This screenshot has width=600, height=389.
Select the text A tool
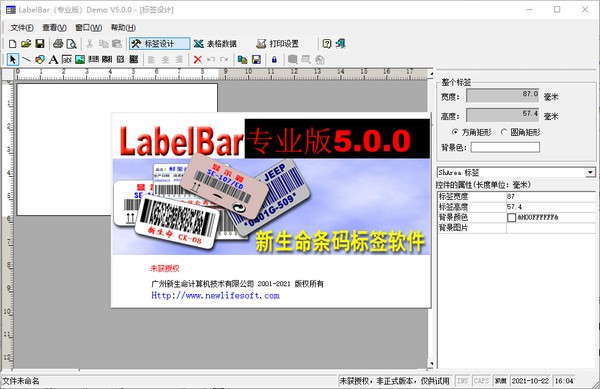[x=54, y=60]
